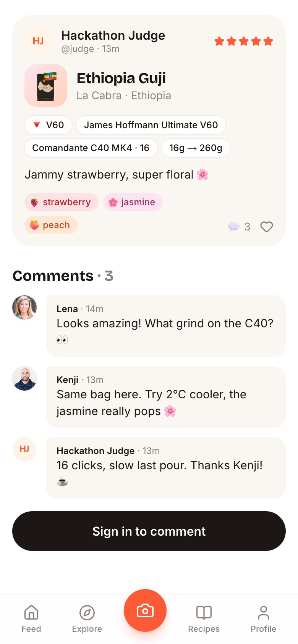Click the five-star rating
298x644 pixels.
(x=244, y=41)
